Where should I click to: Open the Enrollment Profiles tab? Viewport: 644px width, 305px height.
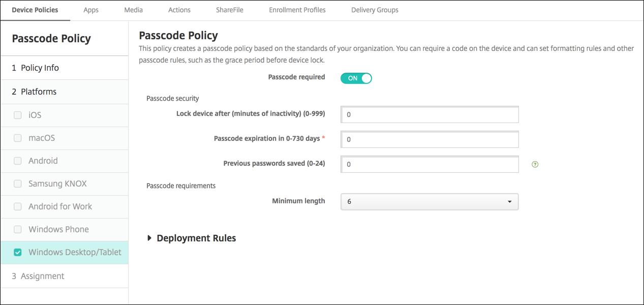(x=297, y=10)
